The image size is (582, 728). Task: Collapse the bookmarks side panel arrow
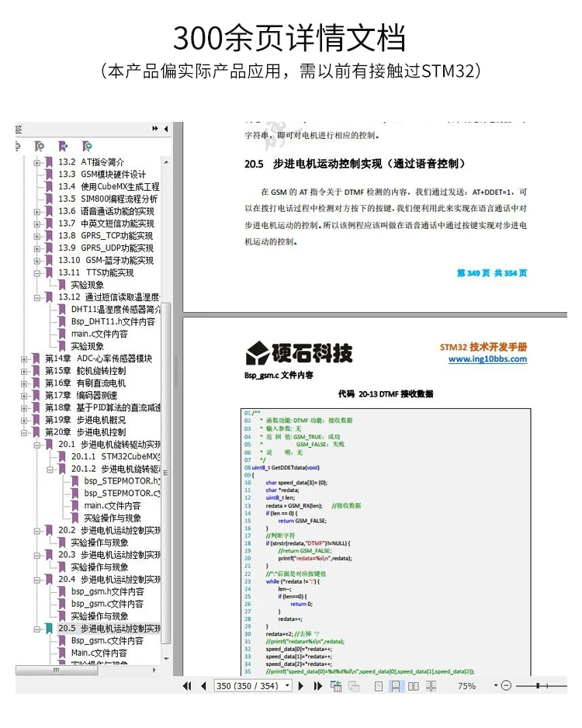[166, 129]
